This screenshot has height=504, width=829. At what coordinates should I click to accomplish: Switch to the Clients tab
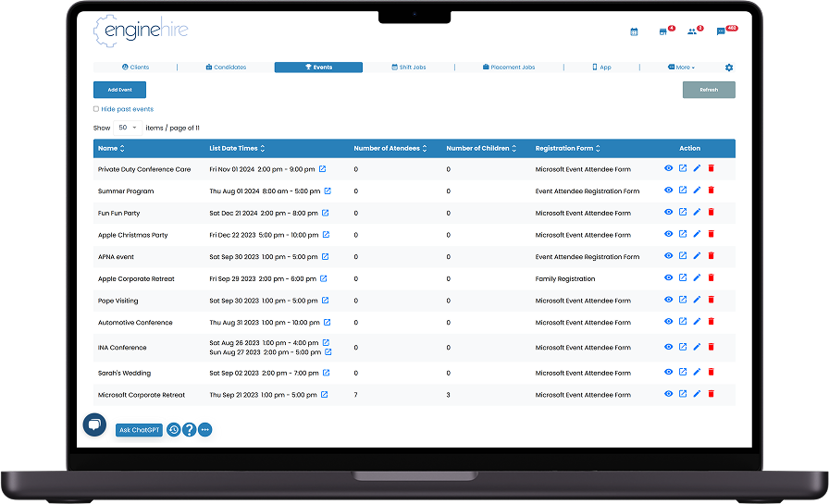point(135,68)
